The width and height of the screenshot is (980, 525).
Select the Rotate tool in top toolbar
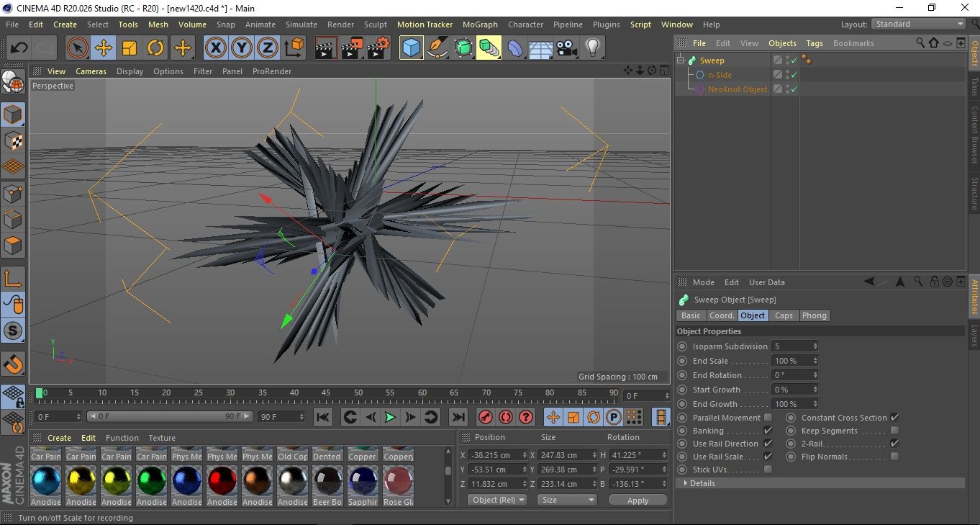(x=155, y=48)
